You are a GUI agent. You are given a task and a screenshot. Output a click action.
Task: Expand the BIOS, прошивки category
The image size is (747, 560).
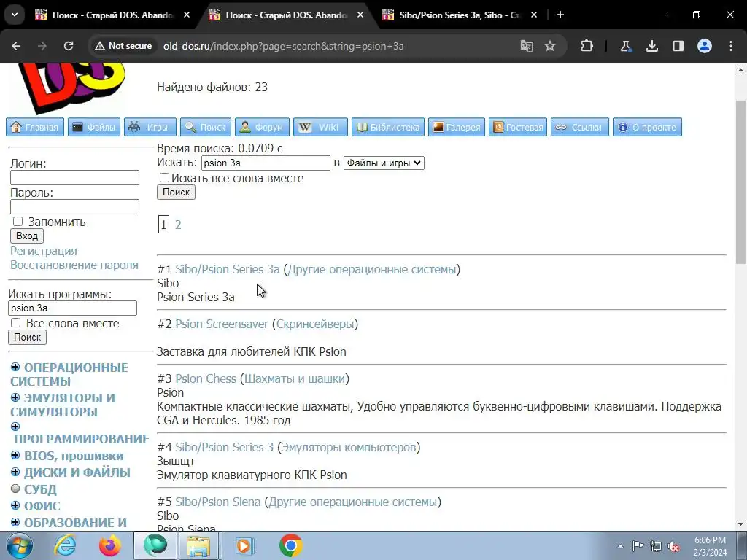click(x=15, y=456)
